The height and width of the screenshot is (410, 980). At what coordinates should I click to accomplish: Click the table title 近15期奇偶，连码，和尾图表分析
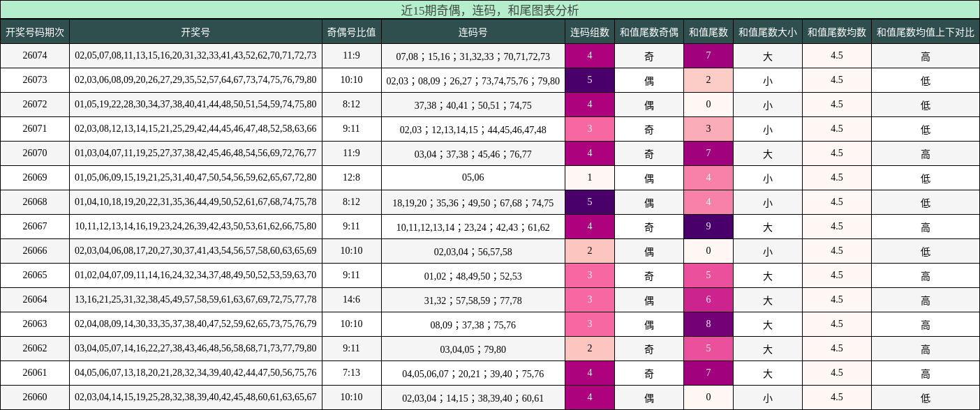489,9
